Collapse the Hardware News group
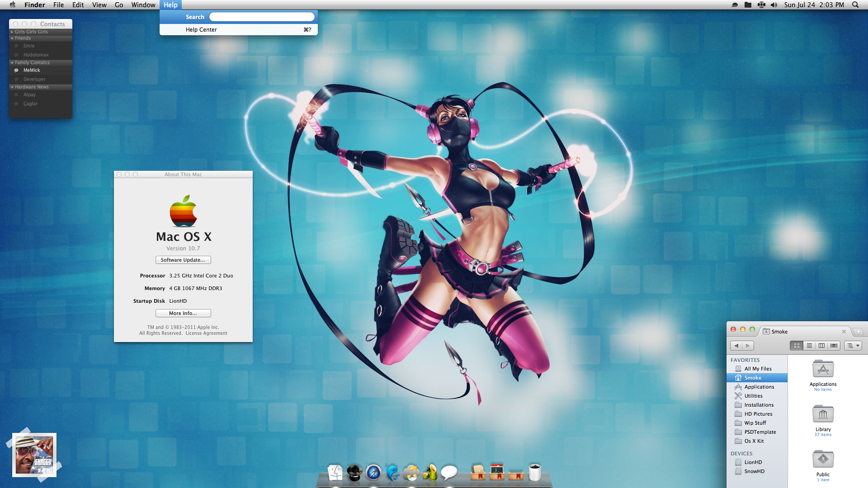 (12, 87)
